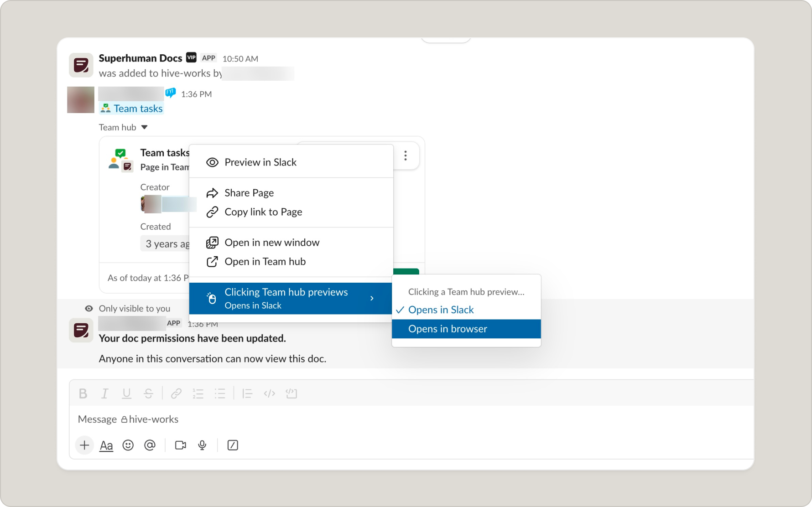This screenshot has width=812, height=507.
Task: Open the emoji picker
Action: [x=128, y=445]
